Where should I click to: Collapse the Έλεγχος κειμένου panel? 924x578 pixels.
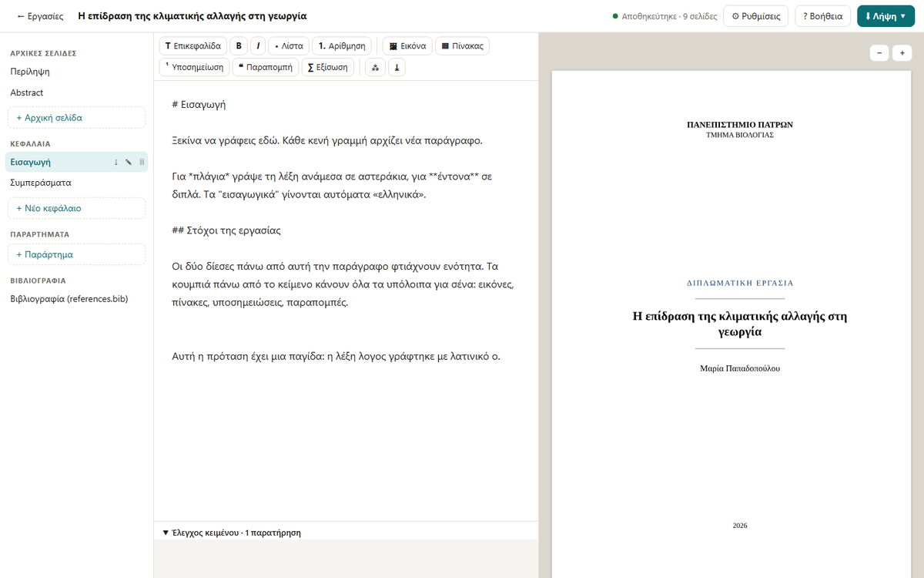232,533
